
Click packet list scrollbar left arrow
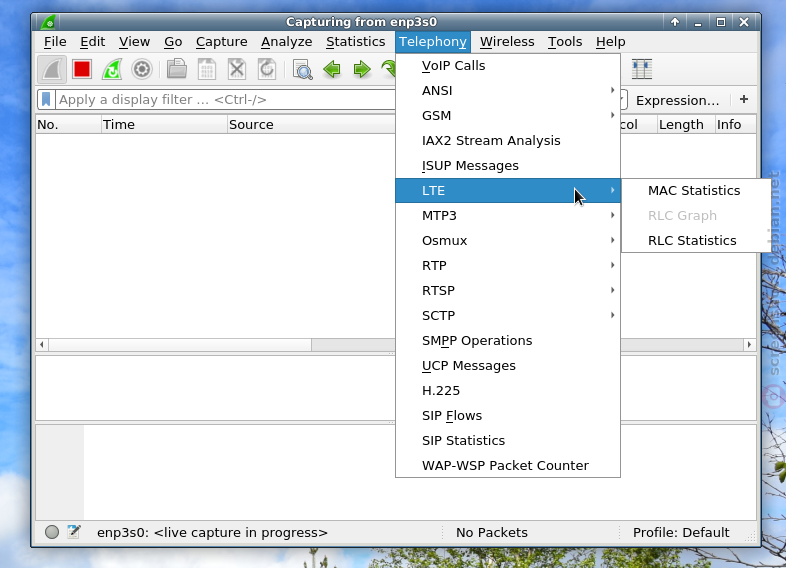[x=42, y=344]
